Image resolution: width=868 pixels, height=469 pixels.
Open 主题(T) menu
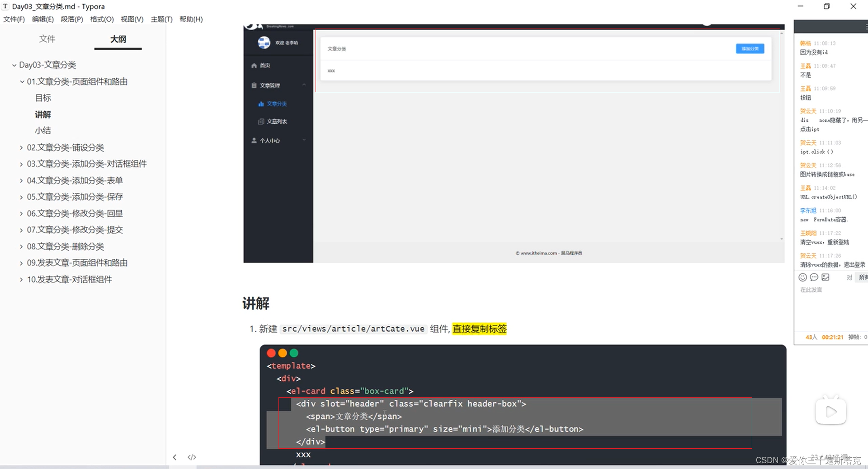pyautogui.click(x=161, y=19)
